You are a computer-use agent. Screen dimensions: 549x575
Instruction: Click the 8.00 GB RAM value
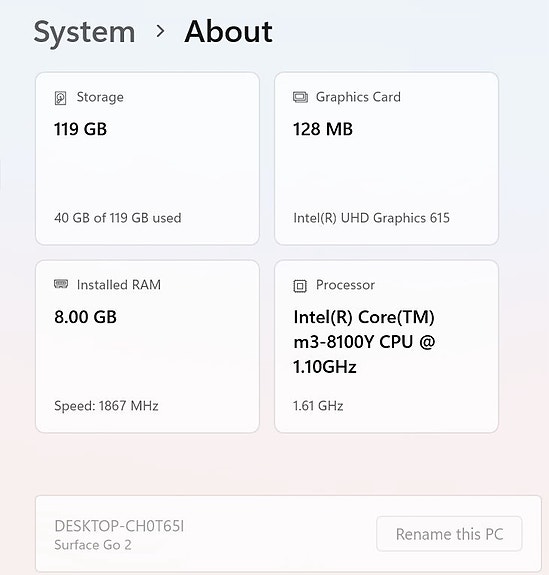[85, 317]
